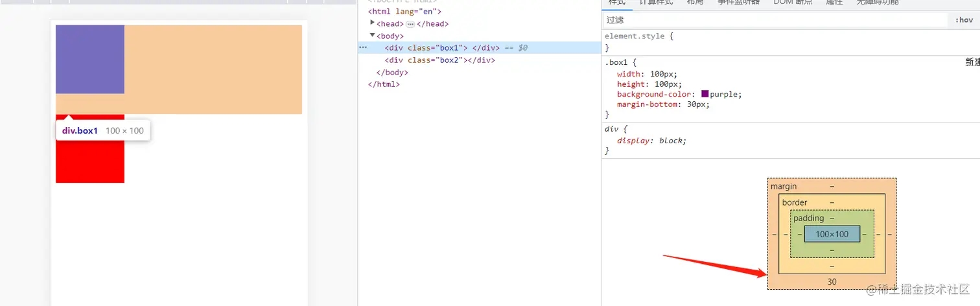Select the div class box2 node

(439, 60)
